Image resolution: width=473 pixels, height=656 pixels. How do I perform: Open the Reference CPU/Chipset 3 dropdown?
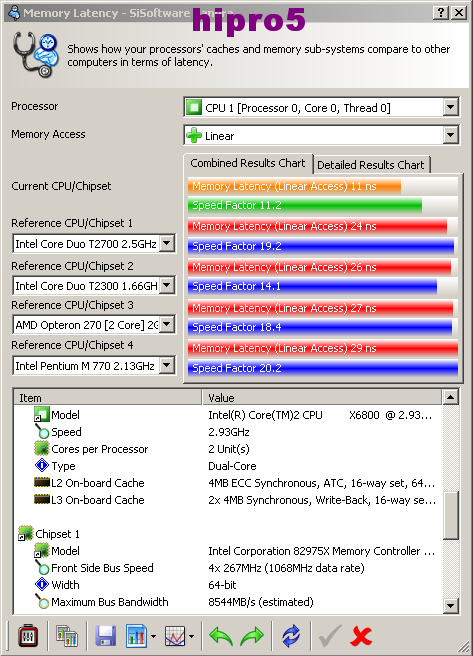pos(167,324)
